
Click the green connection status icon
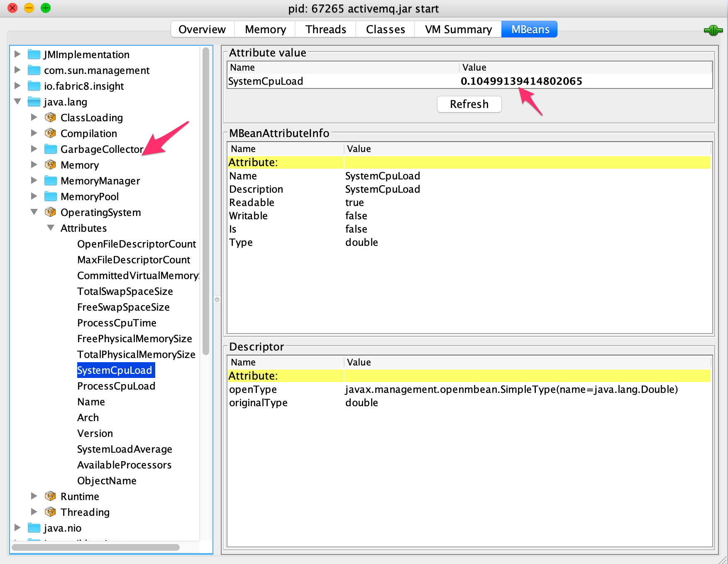pos(713,30)
